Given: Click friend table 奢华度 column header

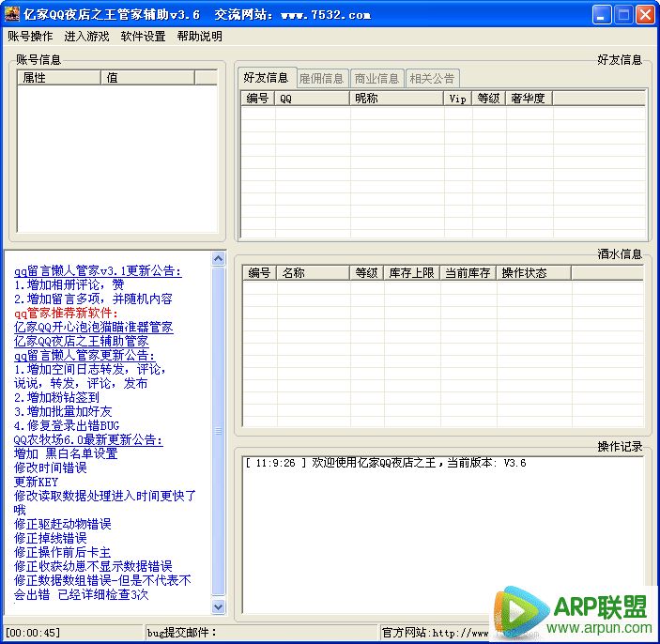Looking at the screenshot, I should [530, 99].
